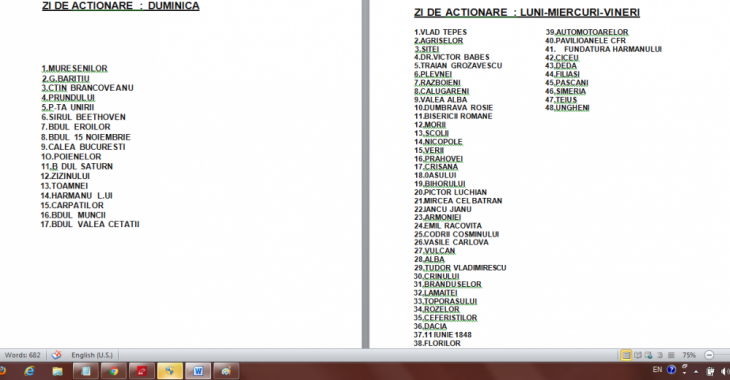Click on 17.BDUL VALEA CETATII entry
Viewport: 730px width, 380px height.
pyautogui.click(x=90, y=224)
